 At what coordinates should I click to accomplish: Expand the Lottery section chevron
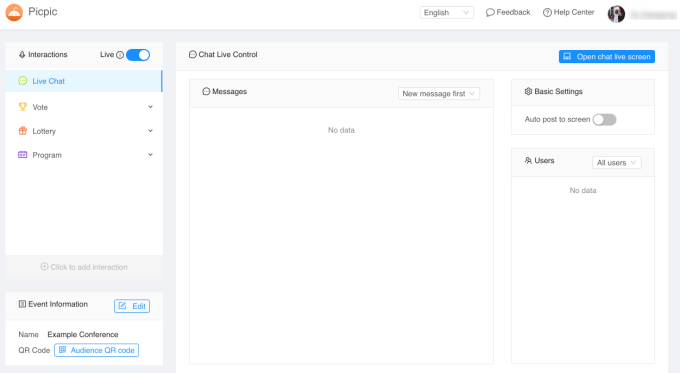(x=150, y=131)
